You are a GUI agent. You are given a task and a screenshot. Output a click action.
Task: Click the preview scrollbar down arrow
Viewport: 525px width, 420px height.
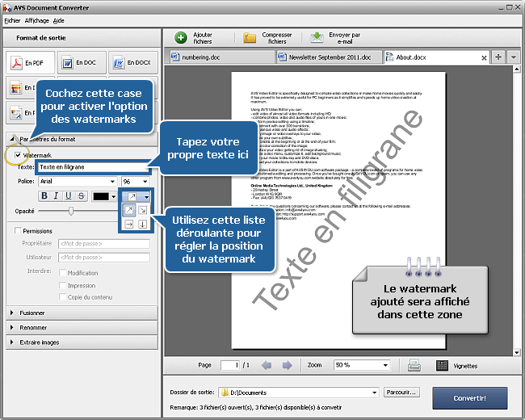click(517, 352)
